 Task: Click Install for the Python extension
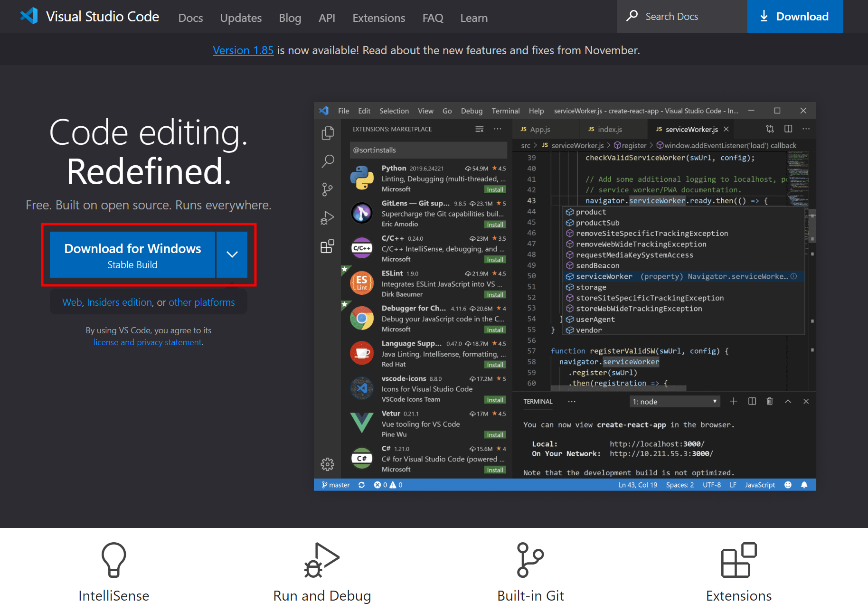[x=495, y=189]
